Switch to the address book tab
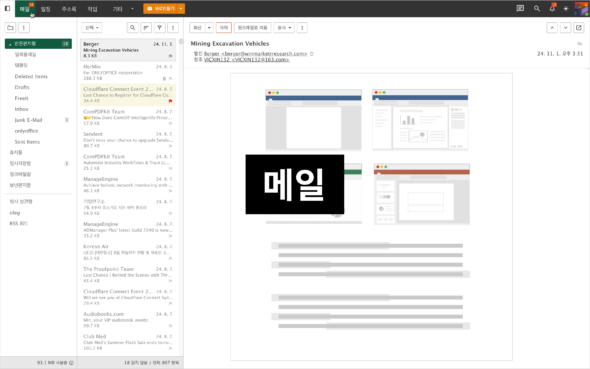 pos(69,9)
